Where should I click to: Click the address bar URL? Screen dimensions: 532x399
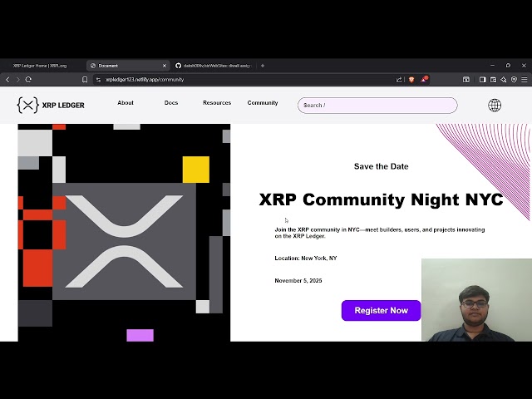click(x=145, y=80)
